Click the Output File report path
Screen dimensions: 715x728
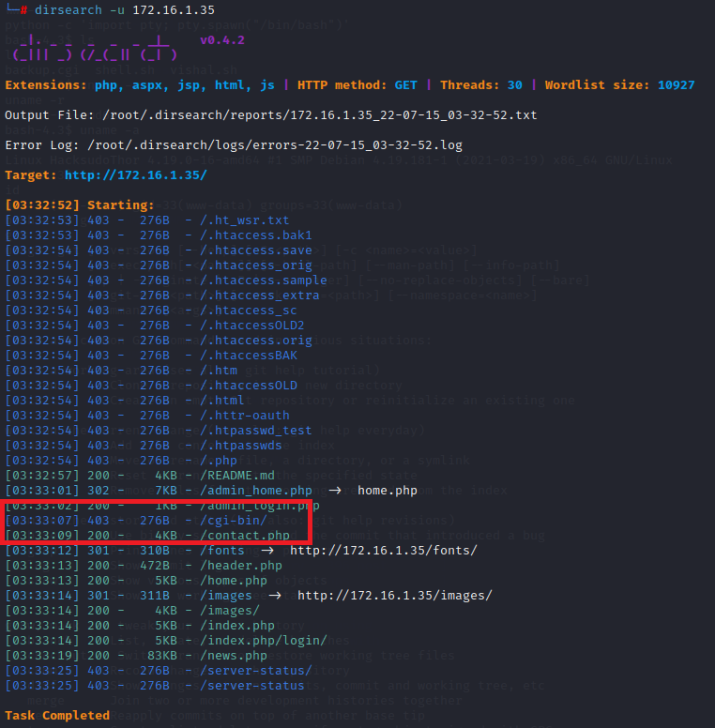pyautogui.click(x=319, y=115)
